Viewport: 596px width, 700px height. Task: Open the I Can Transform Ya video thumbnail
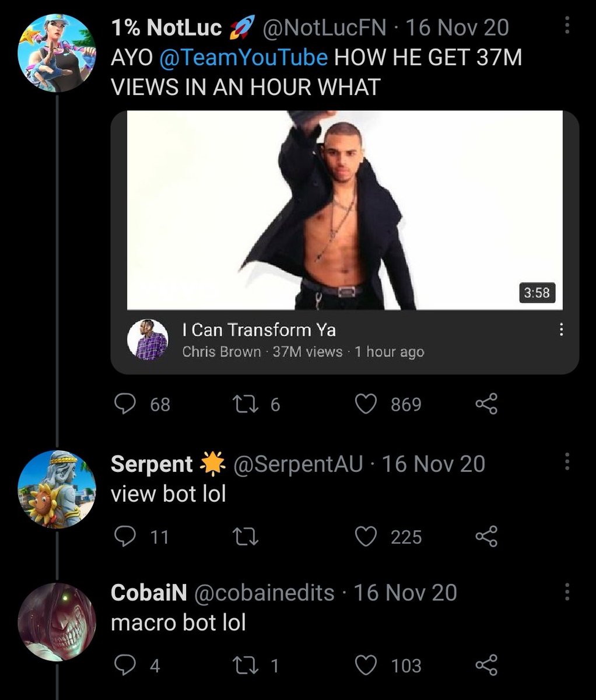(x=345, y=210)
